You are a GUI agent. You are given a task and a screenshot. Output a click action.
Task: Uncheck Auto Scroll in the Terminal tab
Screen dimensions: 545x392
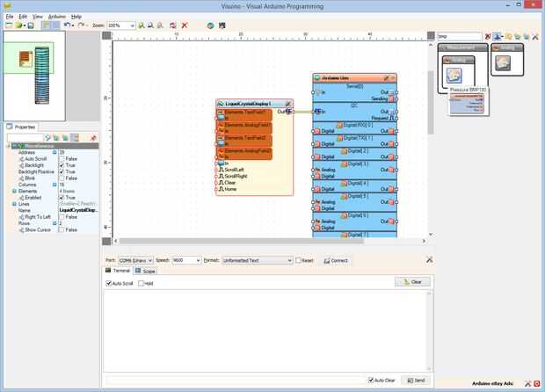click(x=108, y=283)
